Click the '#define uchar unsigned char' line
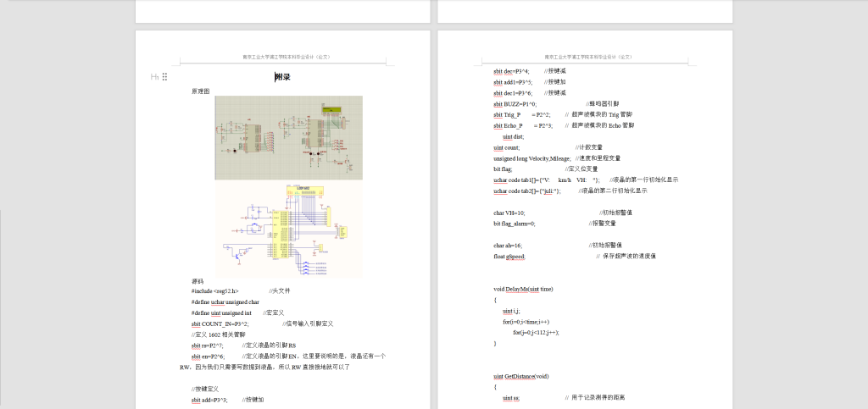 [x=225, y=301]
